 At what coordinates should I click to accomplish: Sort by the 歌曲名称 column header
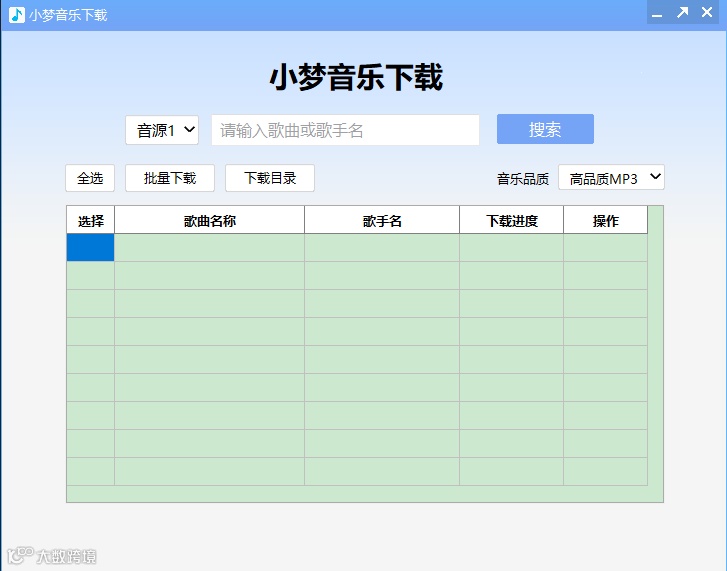210,220
